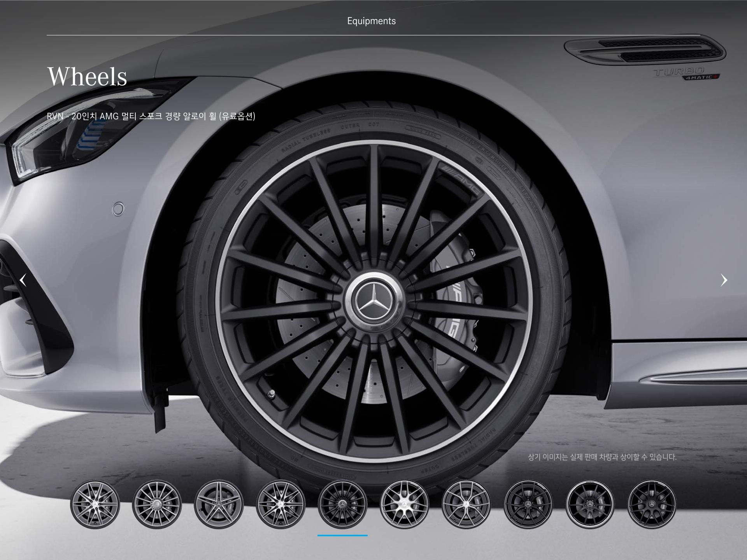Open the Equipments section header
The width and height of the screenshot is (747, 560).
pos(372,21)
